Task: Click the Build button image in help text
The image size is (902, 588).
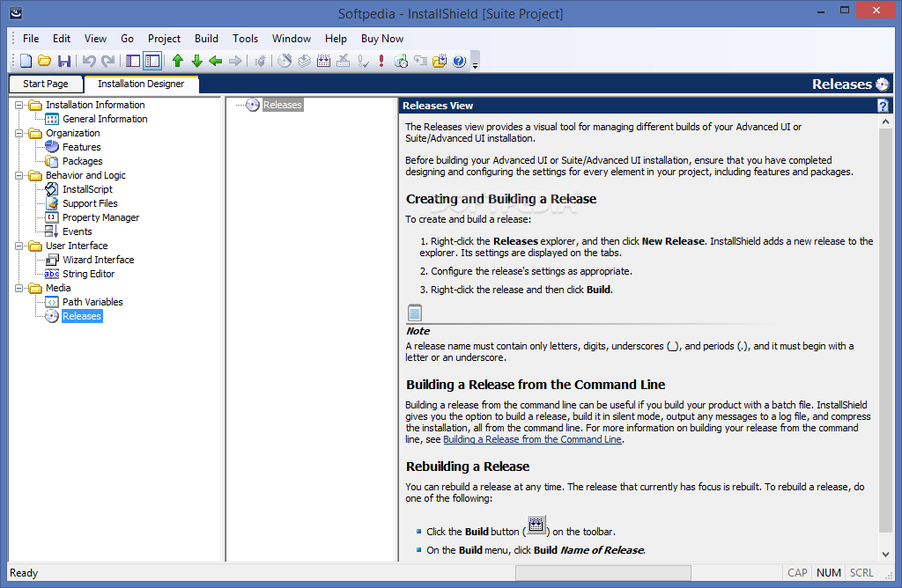Action: pos(536,525)
